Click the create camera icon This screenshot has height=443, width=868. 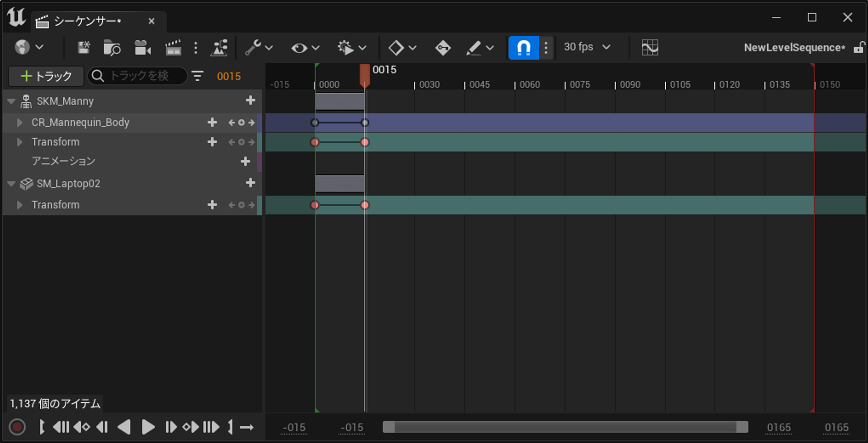[142, 47]
